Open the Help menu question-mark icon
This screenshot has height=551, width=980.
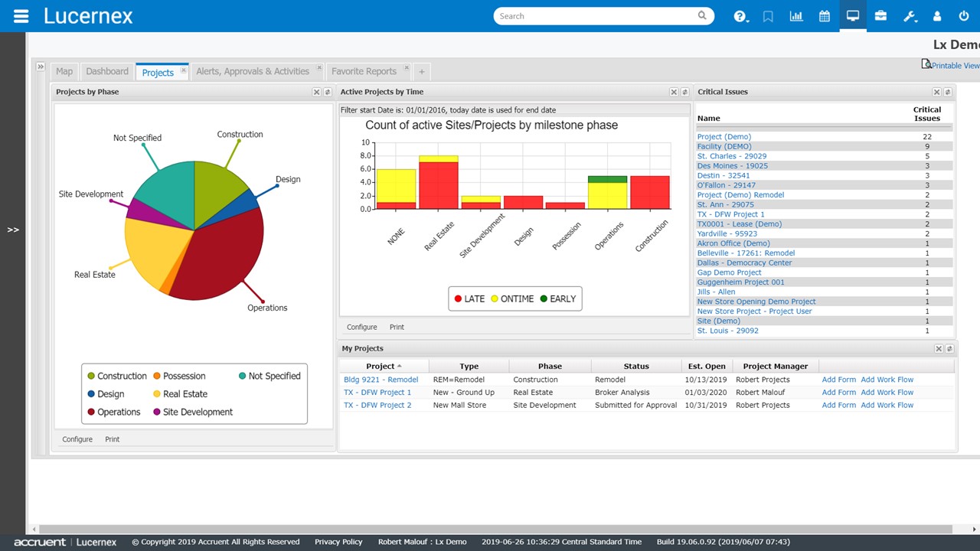[x=740, y=16]
